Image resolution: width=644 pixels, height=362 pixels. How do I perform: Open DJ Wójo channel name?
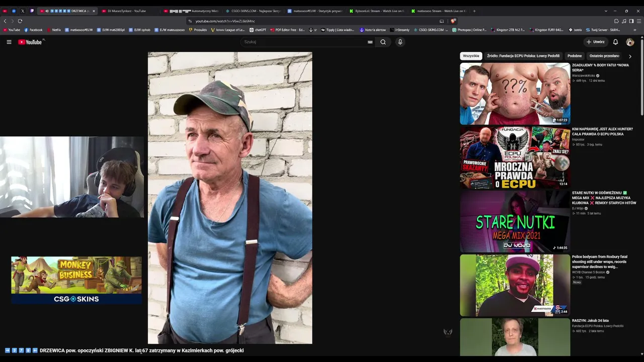[x=578, y=209]
